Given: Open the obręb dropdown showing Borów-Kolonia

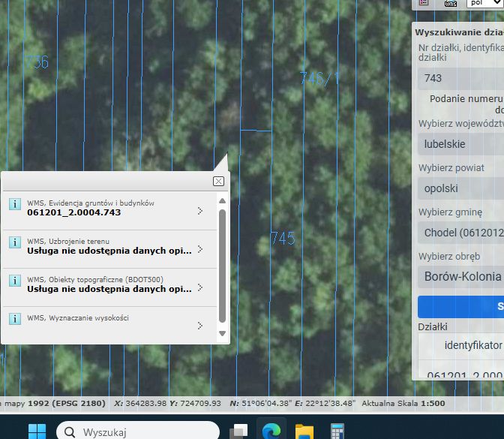Looking at the screenshot, I should click(460, 277).
